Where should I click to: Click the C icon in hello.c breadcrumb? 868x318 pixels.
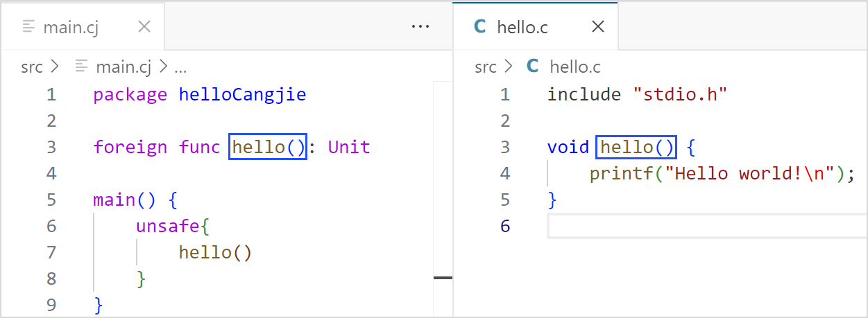[x=533, y=67]
